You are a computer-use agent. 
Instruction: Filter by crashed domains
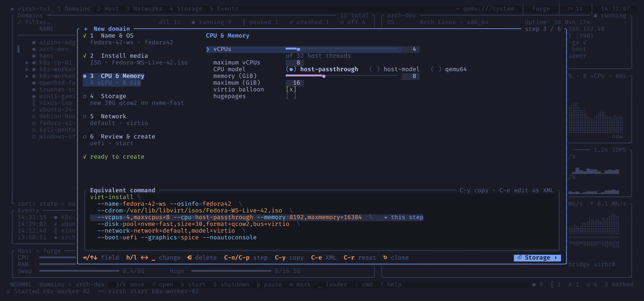point(309,22)
